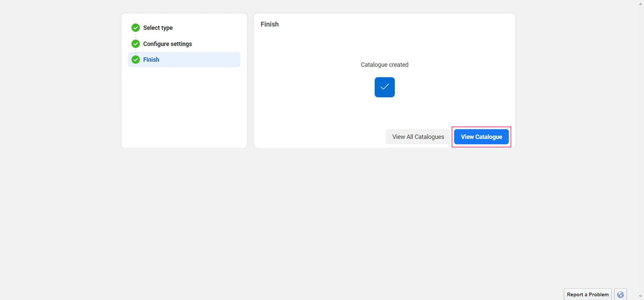Click the View Catalogue button

tap(481, 137)
